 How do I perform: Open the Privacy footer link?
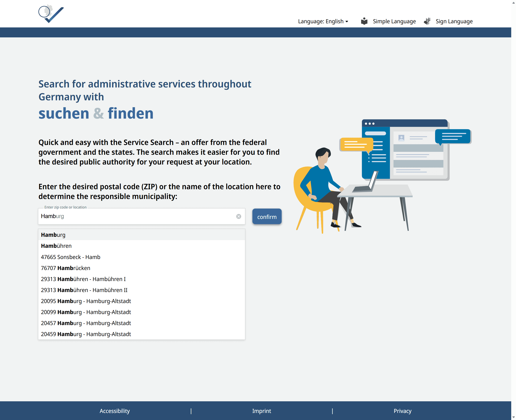click(x=402, y=411)
